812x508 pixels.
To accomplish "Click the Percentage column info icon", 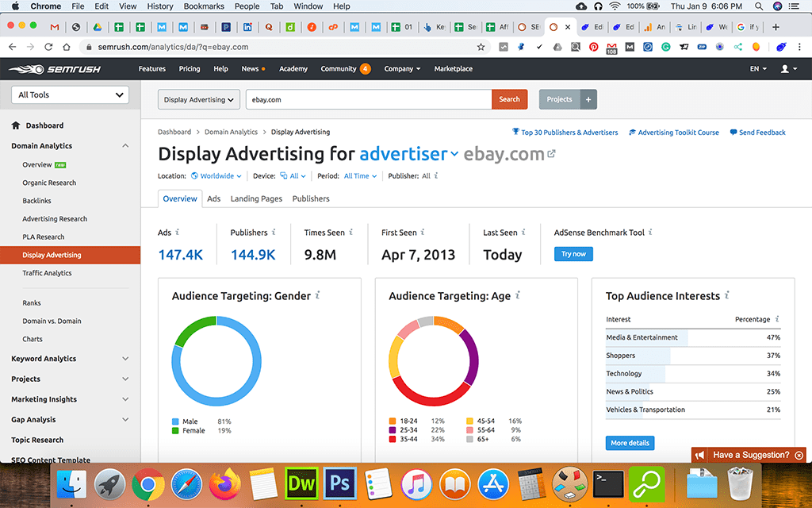I will point(777,319).
